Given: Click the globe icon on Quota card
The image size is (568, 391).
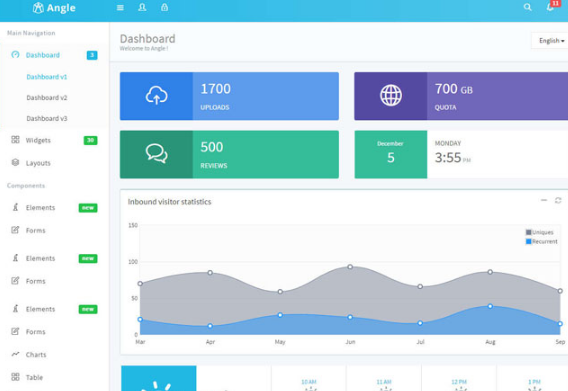Looking at the screenshot, I should tap(391, 95).
